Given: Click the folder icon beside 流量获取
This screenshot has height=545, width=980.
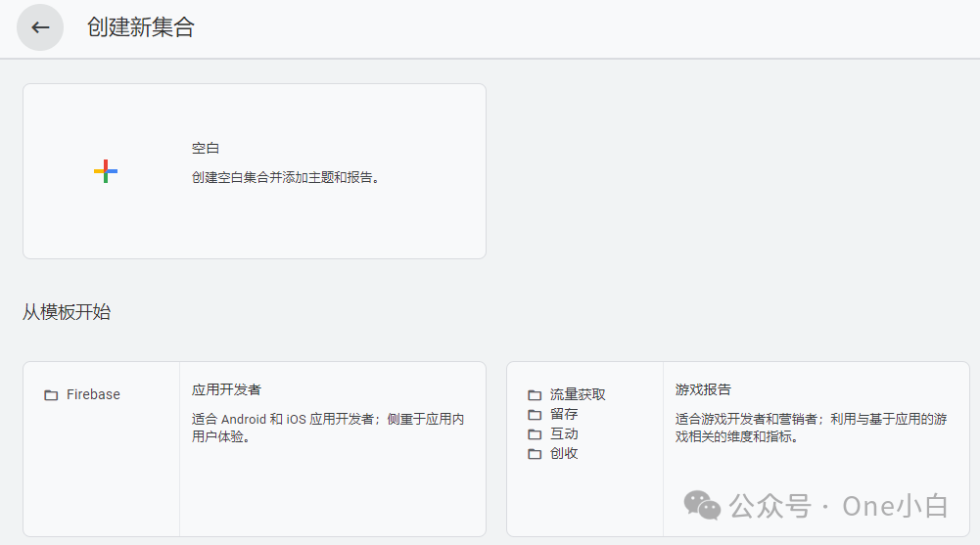Looking at the screenshot, I should [535, 395].
